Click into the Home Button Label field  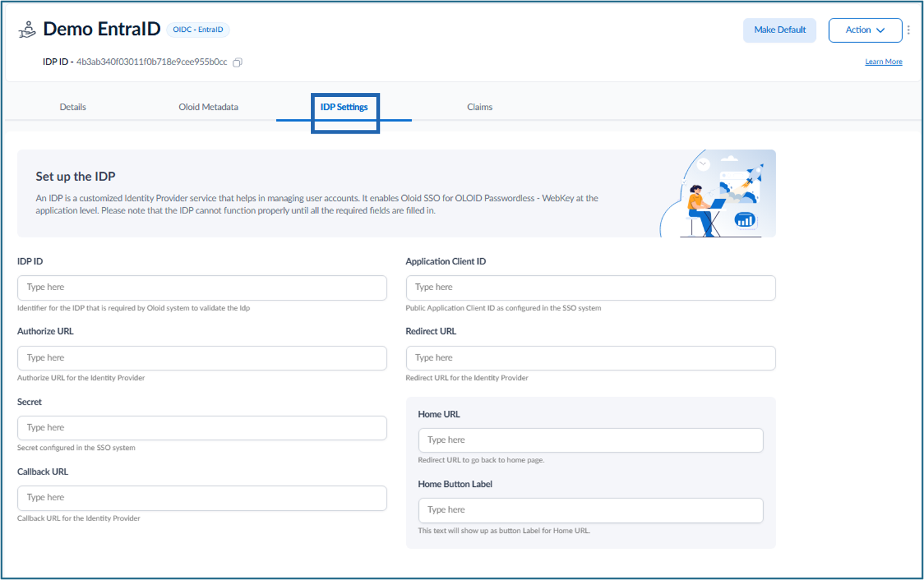click(590, 510)
